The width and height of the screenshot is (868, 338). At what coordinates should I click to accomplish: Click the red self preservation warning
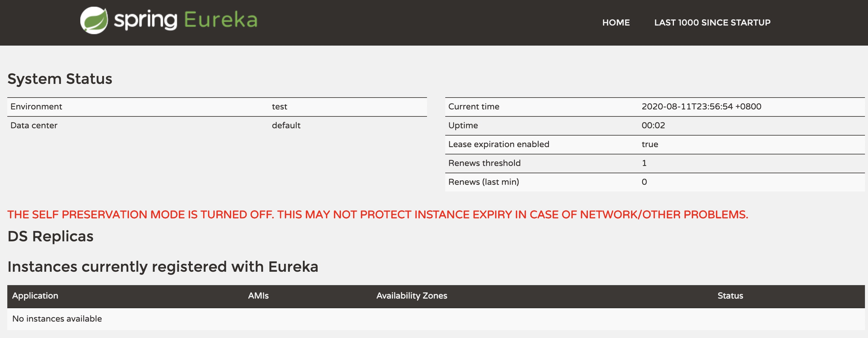pos(377,215)
